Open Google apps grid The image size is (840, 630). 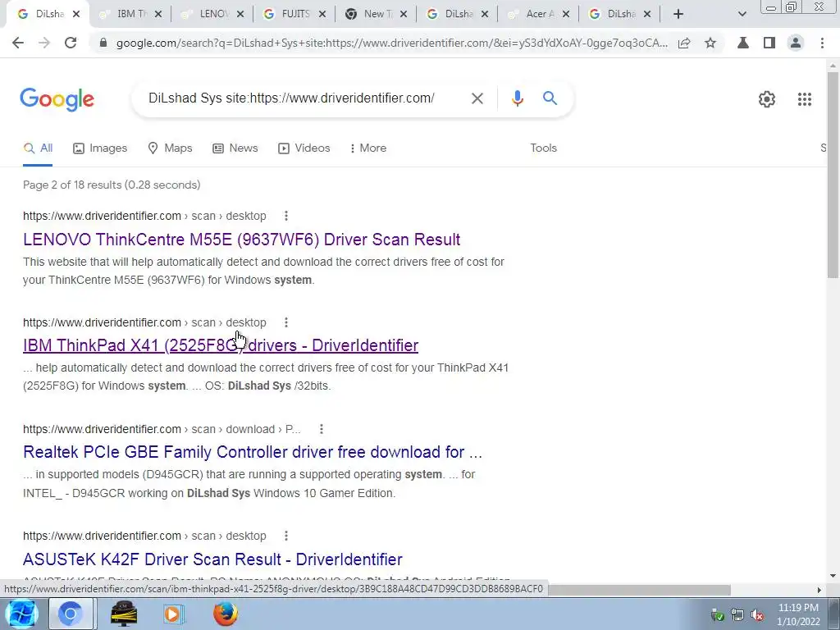pos(804,99)
